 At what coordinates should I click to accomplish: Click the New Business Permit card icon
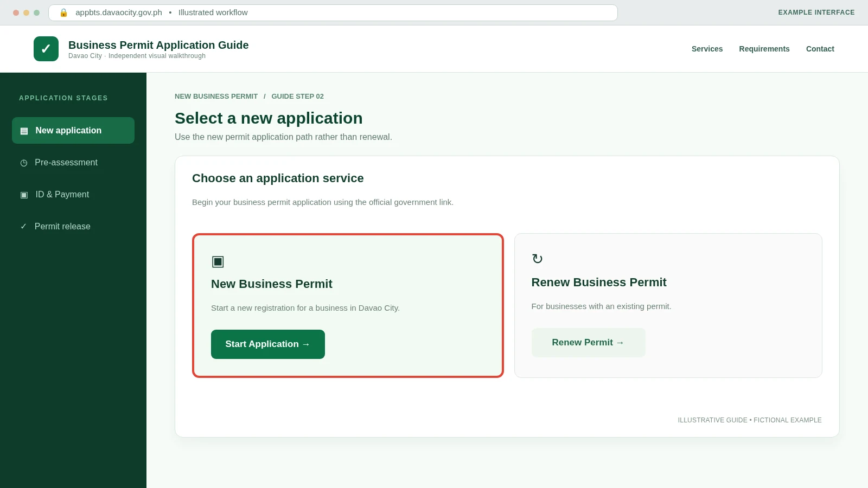point(218,261)
